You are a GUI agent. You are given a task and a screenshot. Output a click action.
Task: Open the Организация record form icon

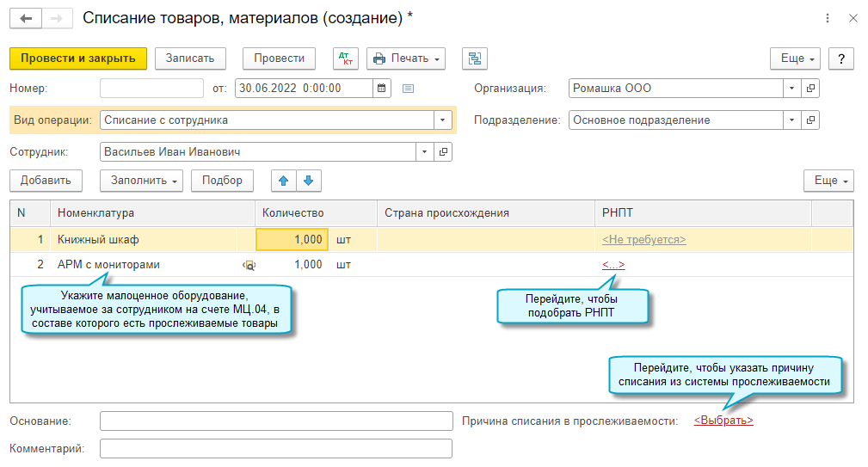click(x=811, y=88)
